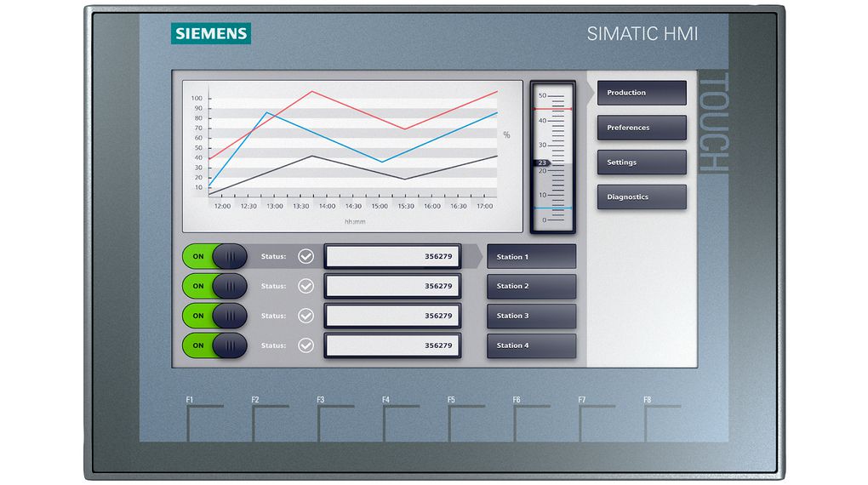This screenshot has width=868, height=485.
Task: Click the % unit label beside the chart
Action: (506, 135)
